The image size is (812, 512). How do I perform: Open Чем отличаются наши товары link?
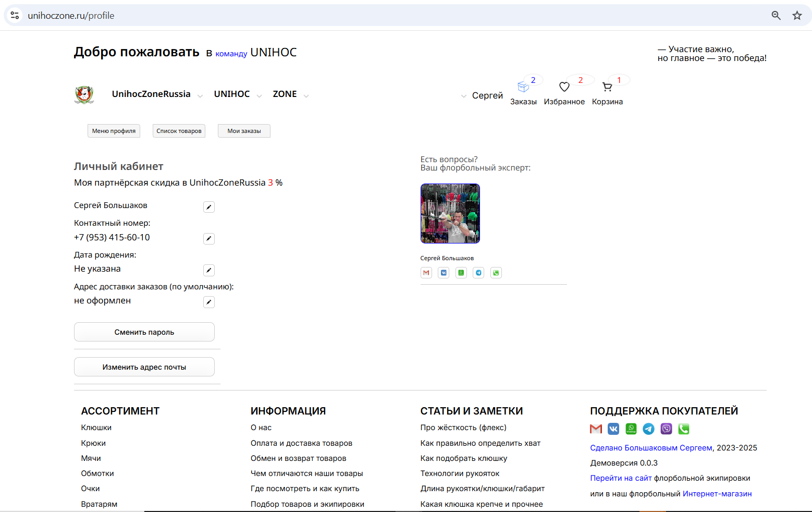(x=307, y=473)
